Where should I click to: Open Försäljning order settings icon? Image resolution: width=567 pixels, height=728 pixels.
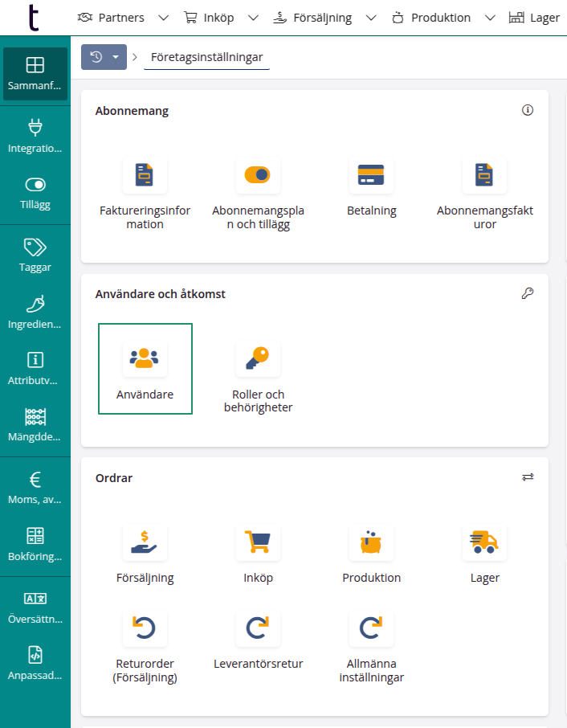(x=145, y=542)
